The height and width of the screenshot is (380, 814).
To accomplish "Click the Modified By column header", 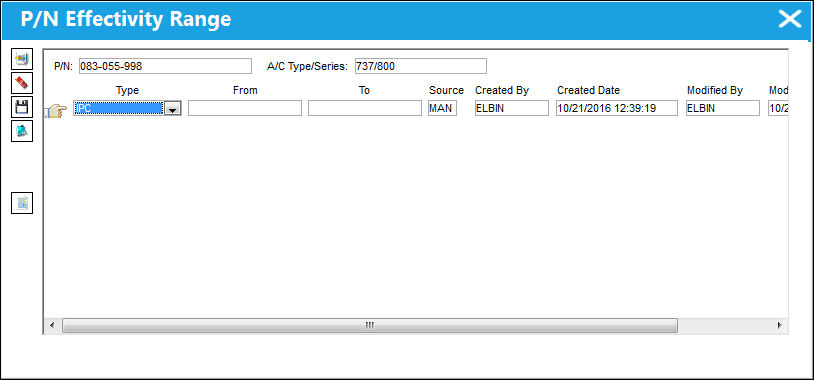I will (715, 90).
